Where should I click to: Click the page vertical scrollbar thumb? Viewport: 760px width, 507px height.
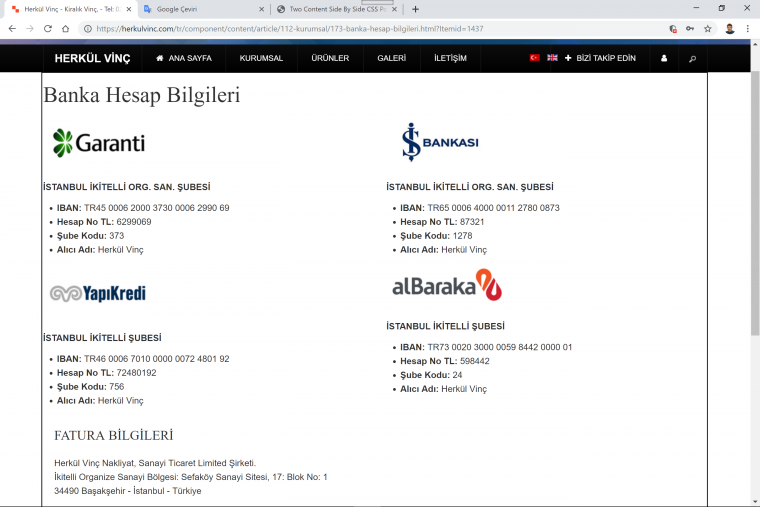pyautogui.click(x=755, y=203)
